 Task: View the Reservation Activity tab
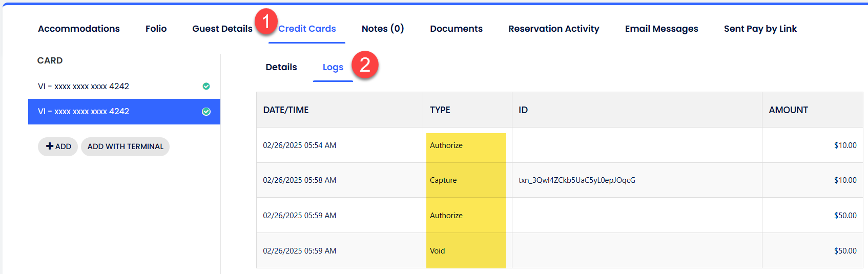553,29
